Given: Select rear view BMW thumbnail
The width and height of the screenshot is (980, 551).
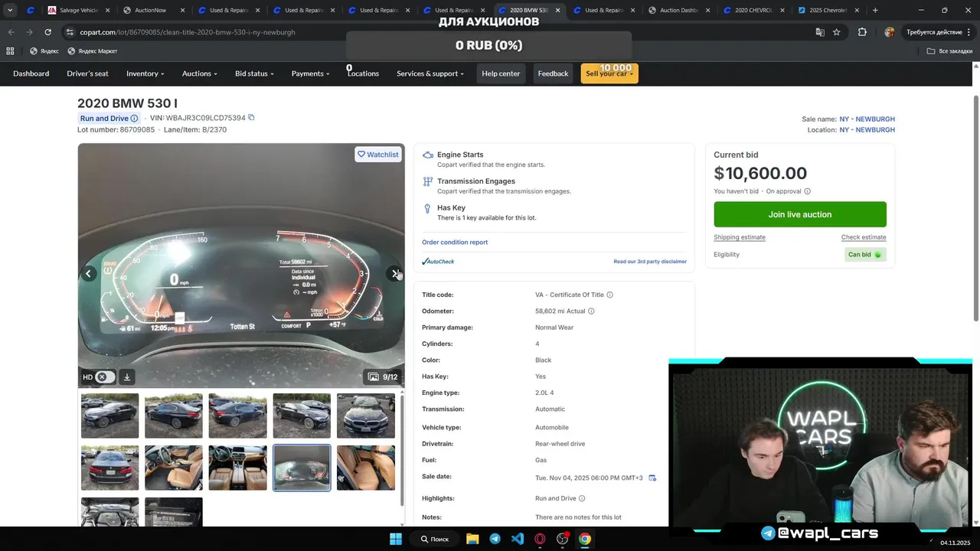Looking at the screenshot, I should [110, 468].
